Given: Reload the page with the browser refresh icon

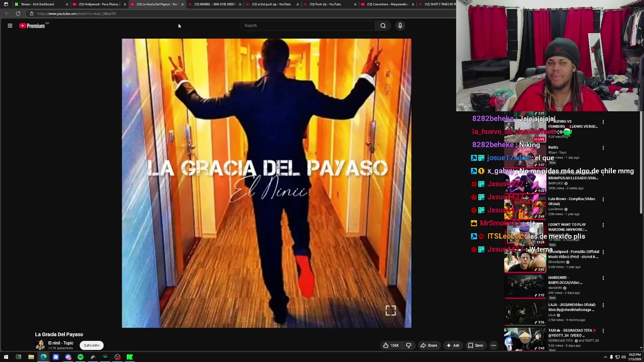Looking at the screenshot, I should [x=18, y=14].
